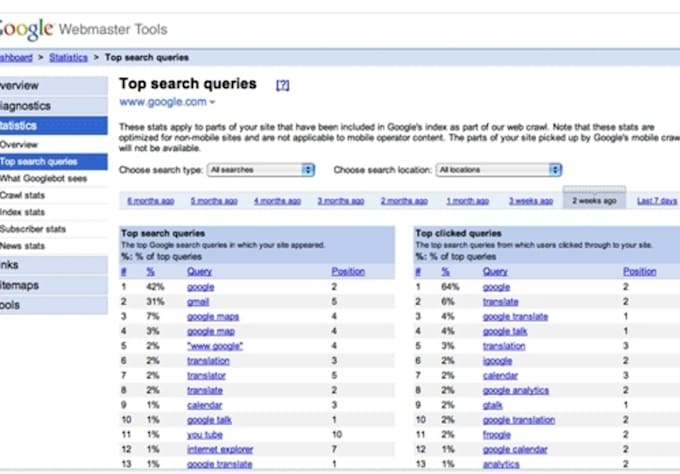Open 'google calendar' clicked query link

[x=515, y=449]
